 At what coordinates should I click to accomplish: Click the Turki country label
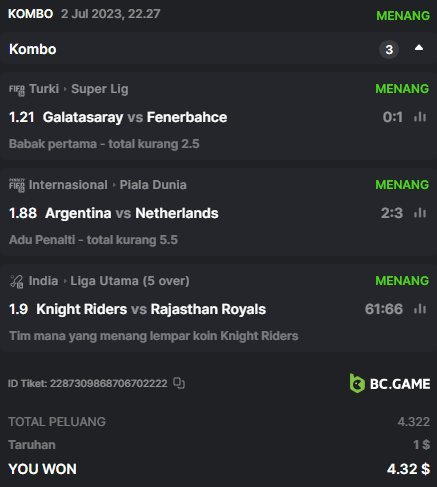click(x=44, y=89)
